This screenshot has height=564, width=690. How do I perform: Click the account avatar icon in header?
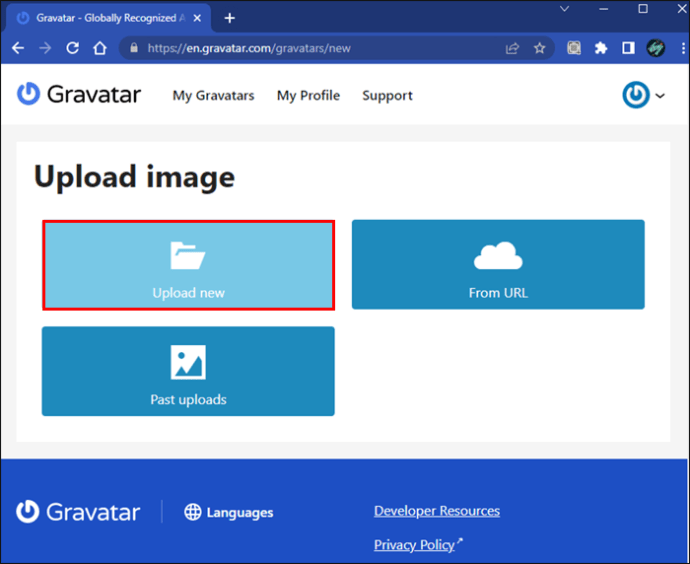635,95
